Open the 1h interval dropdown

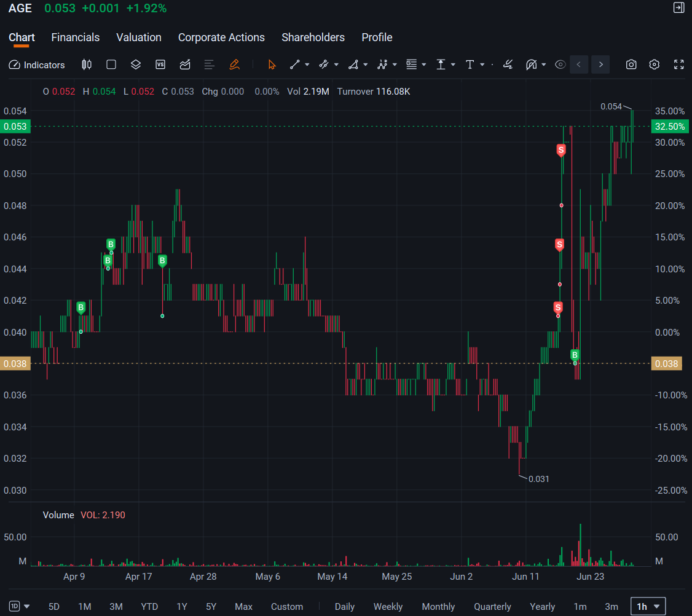pos(648,606)
